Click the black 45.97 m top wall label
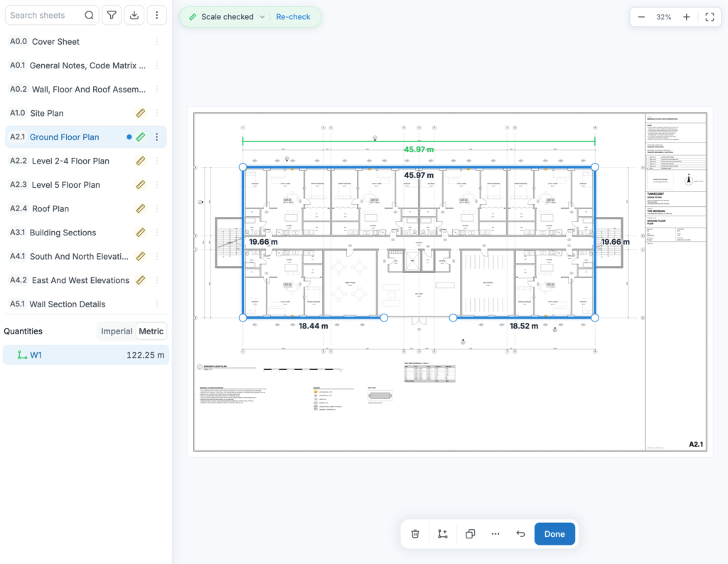The width and height of the screenshot is (728, 564). [x=419, y=175]
